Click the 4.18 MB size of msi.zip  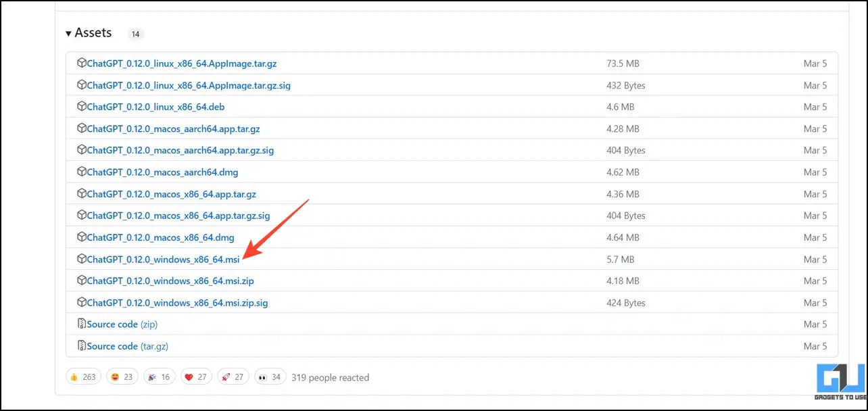[623, 281]
